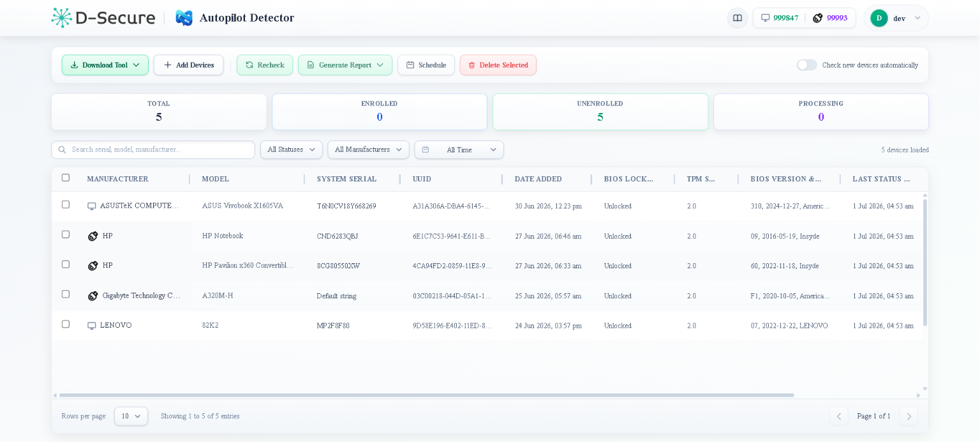Sort by BIOS Version column header

[786, 179]
